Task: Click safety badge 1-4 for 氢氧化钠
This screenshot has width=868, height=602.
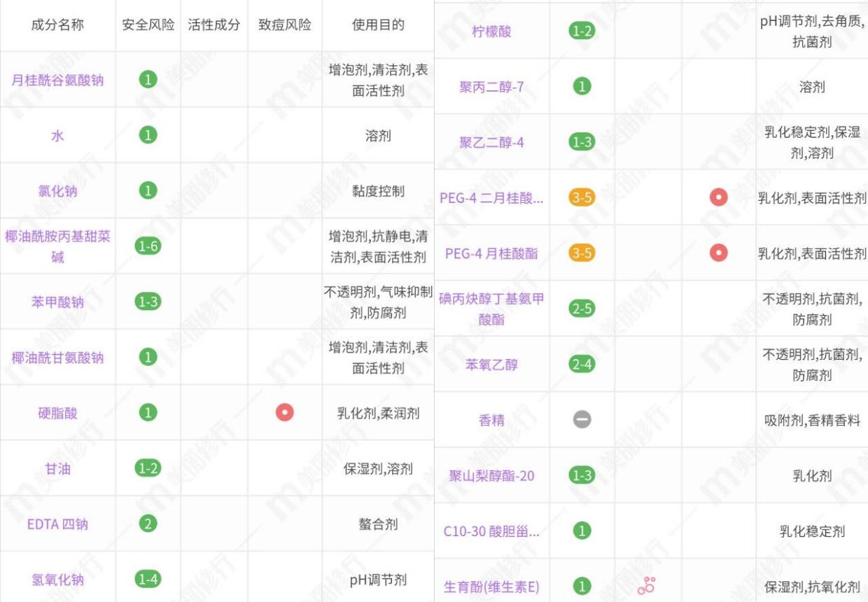Action: click(148, 579)
